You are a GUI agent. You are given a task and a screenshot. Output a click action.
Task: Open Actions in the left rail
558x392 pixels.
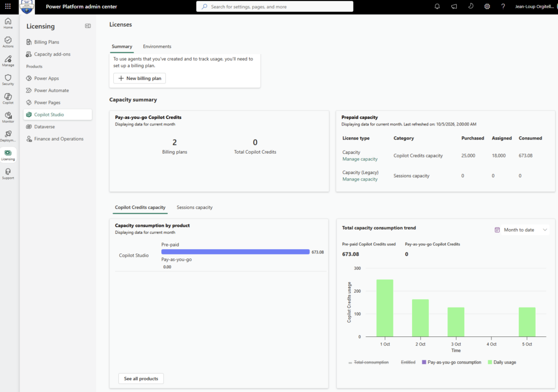tap(8, 42)
